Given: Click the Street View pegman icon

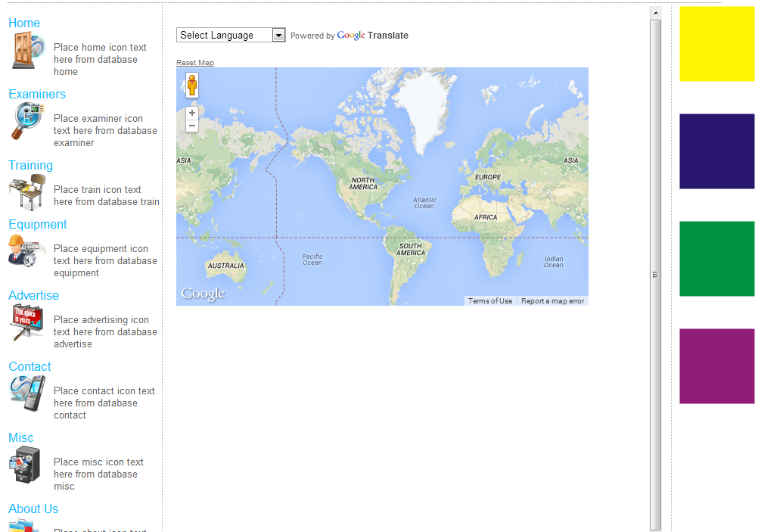Looking at the screenshot, I should [x=192, y=85].
